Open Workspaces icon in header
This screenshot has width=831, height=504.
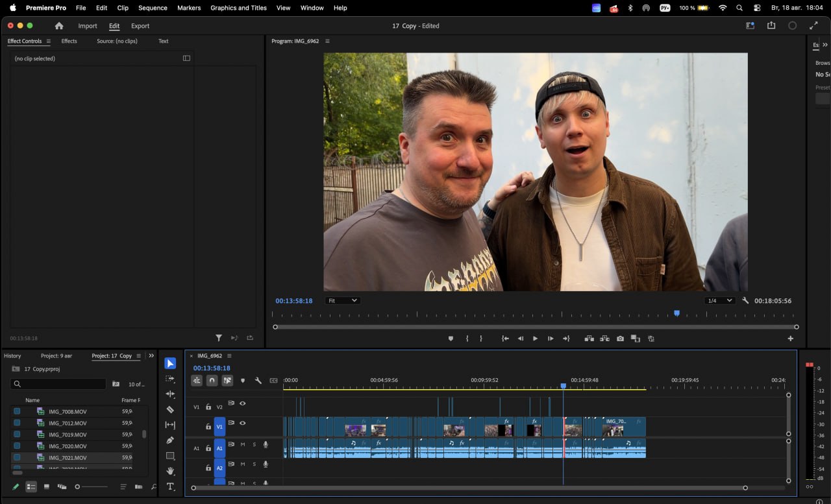(750, 26)
